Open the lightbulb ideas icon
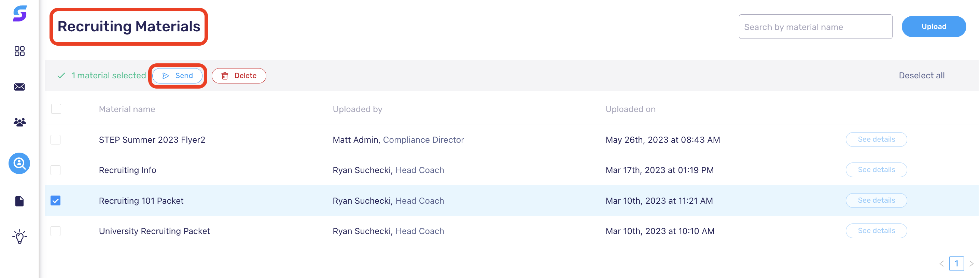 19,236
